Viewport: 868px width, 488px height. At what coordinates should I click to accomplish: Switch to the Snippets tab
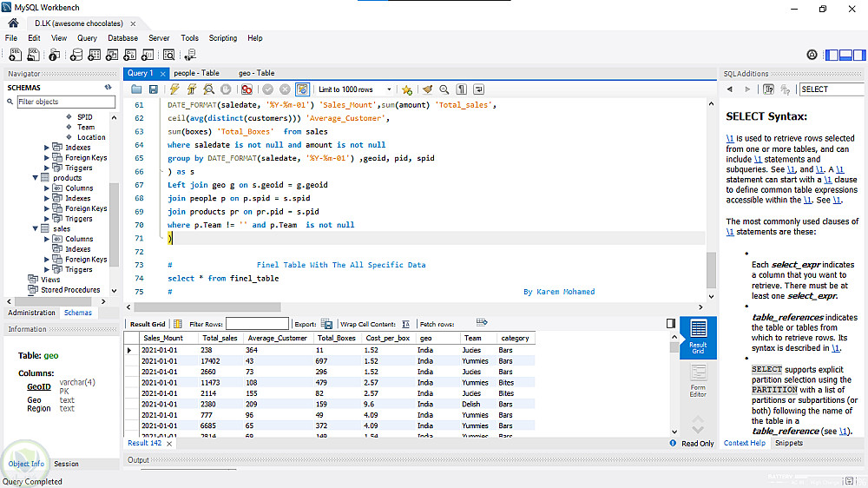coord(789,443)
